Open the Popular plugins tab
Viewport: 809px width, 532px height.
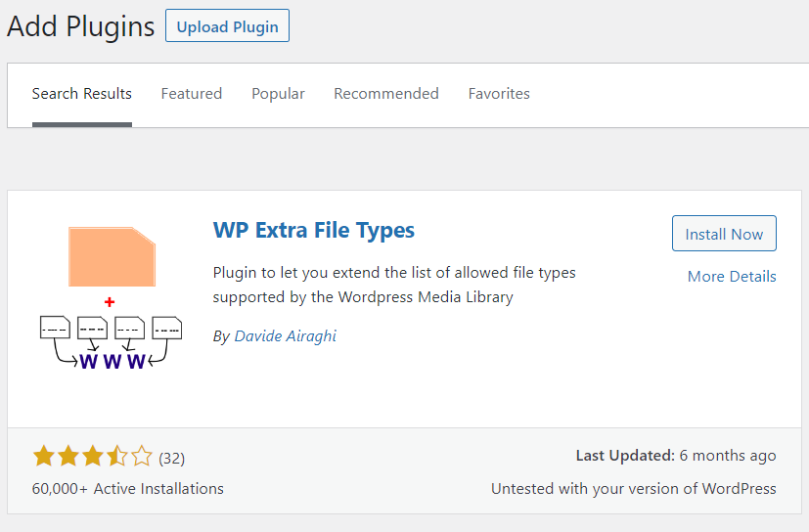[x=278, y=94]
